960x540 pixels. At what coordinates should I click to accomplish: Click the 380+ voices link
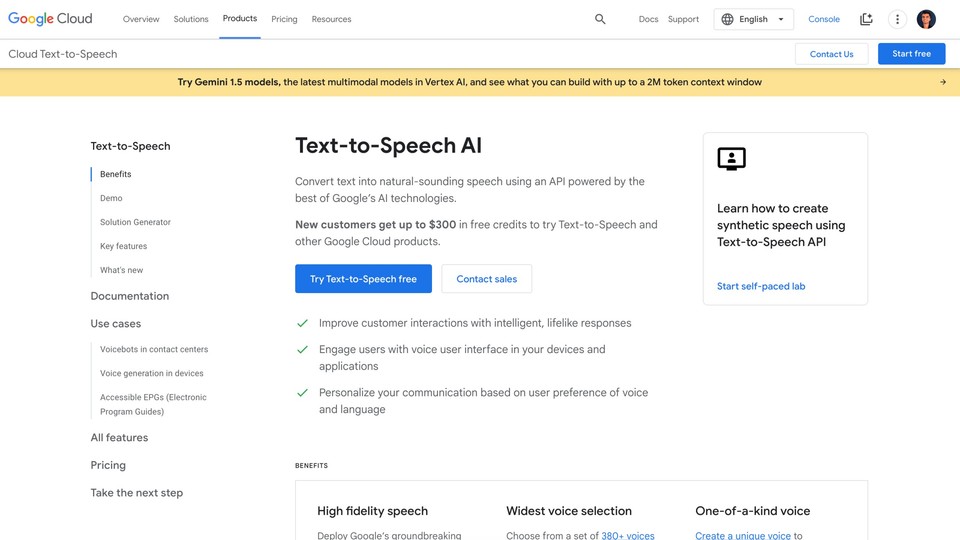point(628,535)
